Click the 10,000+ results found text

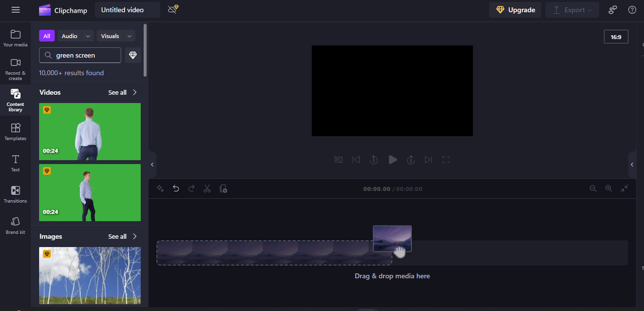coord(71,73)
